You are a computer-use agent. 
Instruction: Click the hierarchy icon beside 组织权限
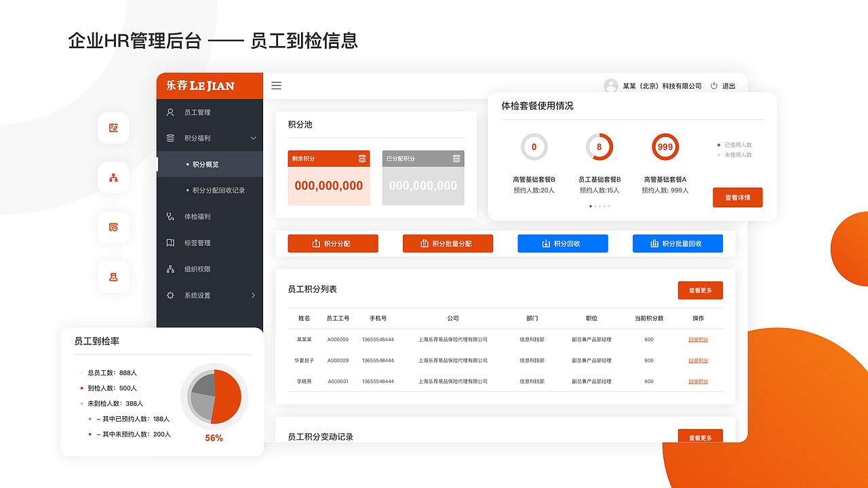[x=170, y=269]
